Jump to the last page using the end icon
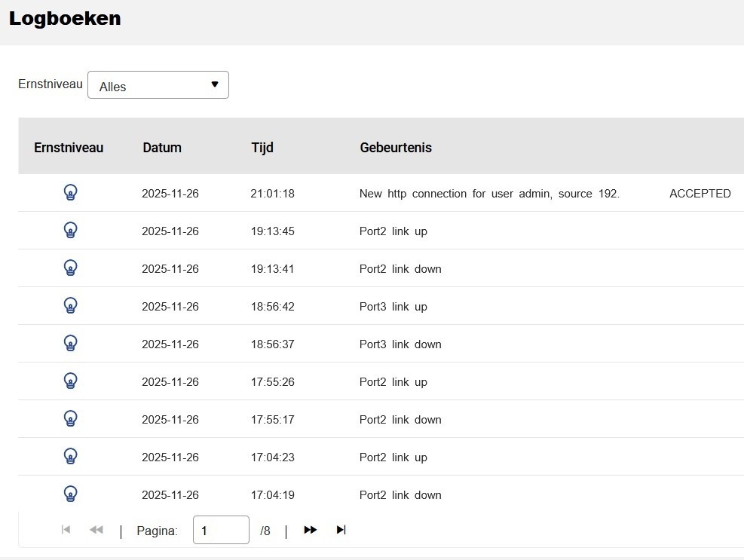The image size is (744, 560). (x=340, y=530)
